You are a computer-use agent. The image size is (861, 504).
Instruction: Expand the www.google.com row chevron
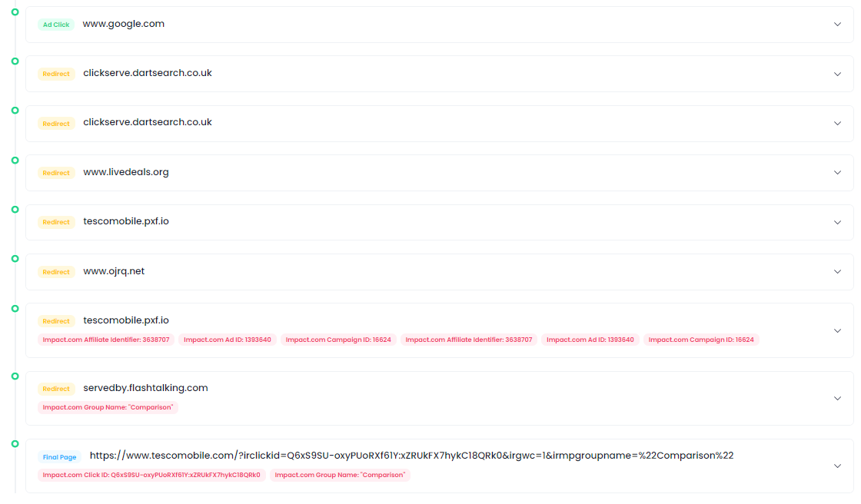(x=837, y=24)
